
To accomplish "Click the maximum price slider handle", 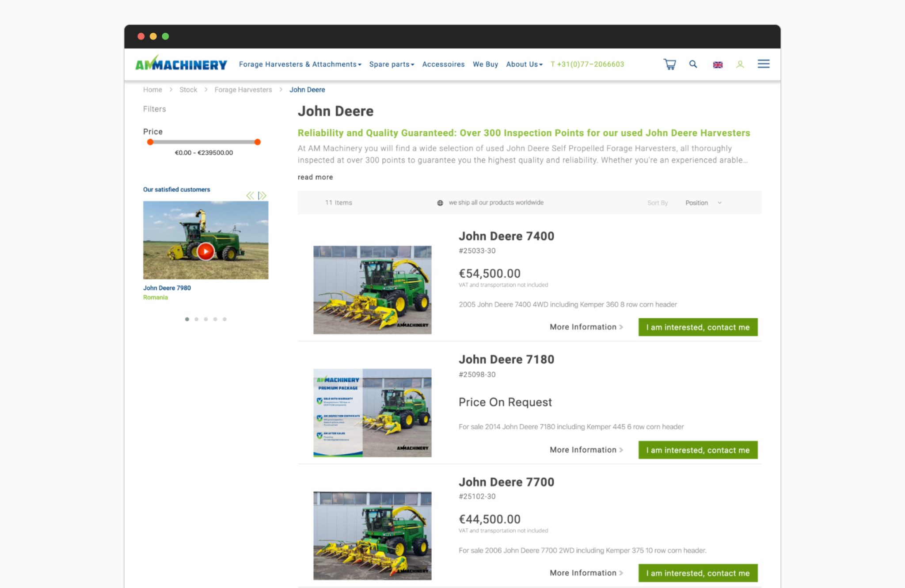I will click(x=257, y=142).
